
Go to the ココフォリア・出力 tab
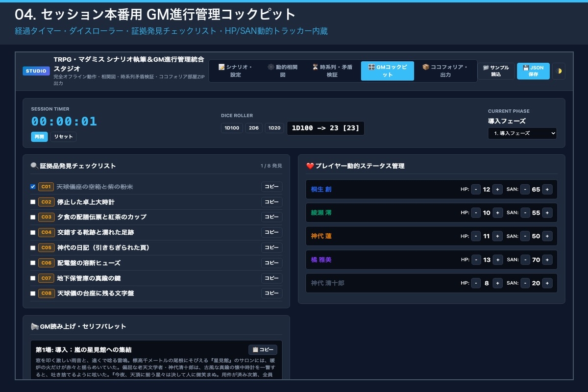click(x=445, y=71)
